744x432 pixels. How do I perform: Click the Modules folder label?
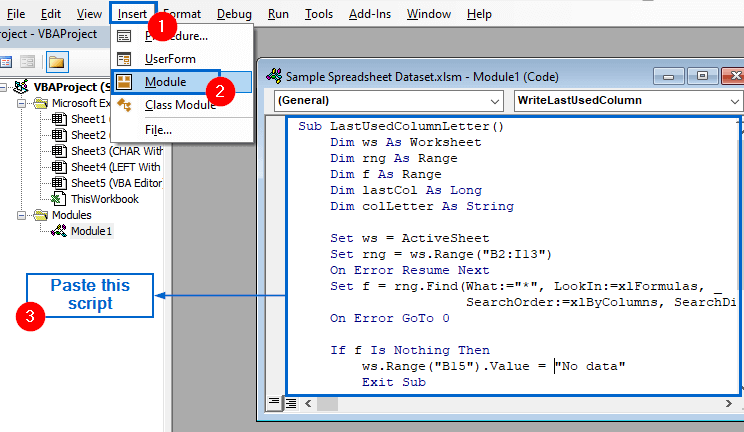[x=72, y=215]
